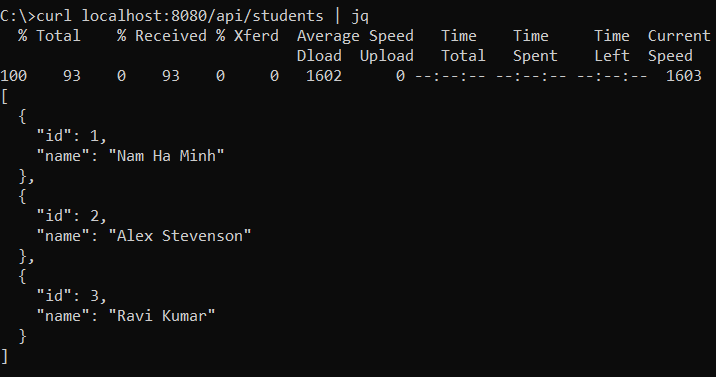Click the jq command after the pipe
Screen dimensions: 716x377
(360, 17)
